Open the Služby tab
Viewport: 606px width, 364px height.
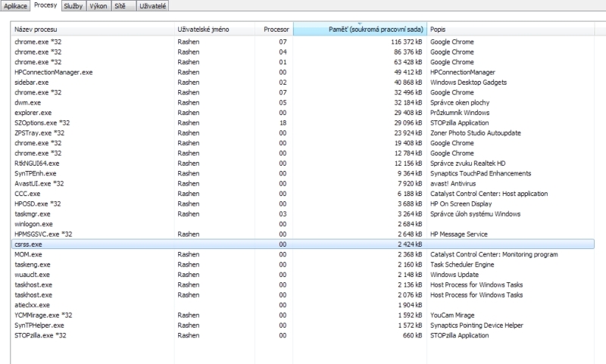coord(73,6)
